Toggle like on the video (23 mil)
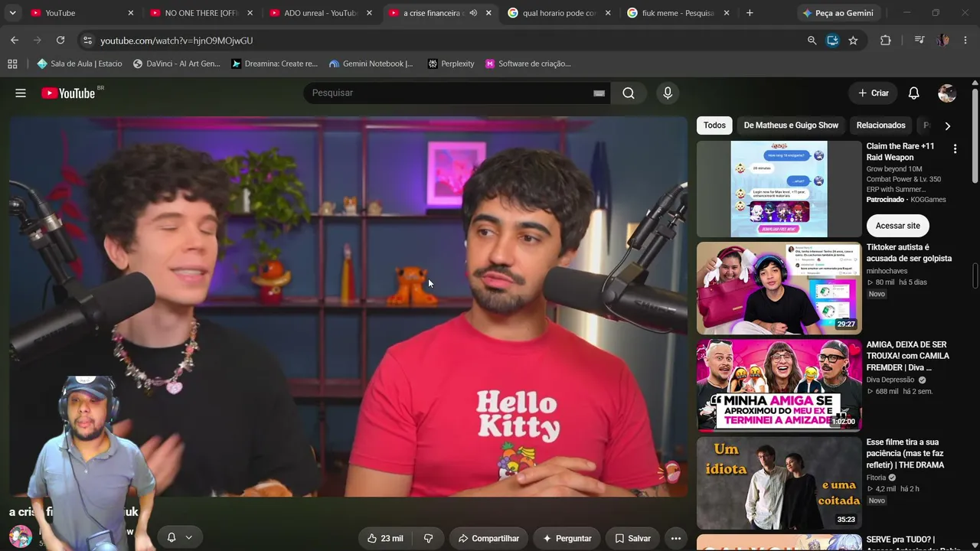This screenshot has width=980, height=551. (x=385, y=538)
